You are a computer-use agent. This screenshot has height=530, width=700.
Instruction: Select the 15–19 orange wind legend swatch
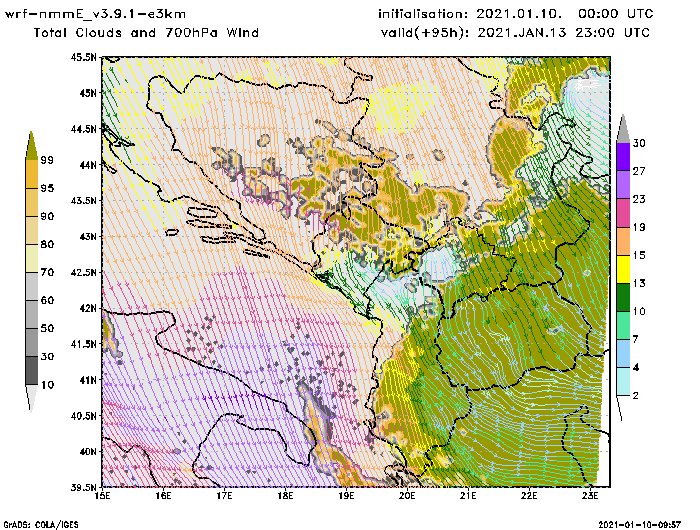click(x=623, y=241)
